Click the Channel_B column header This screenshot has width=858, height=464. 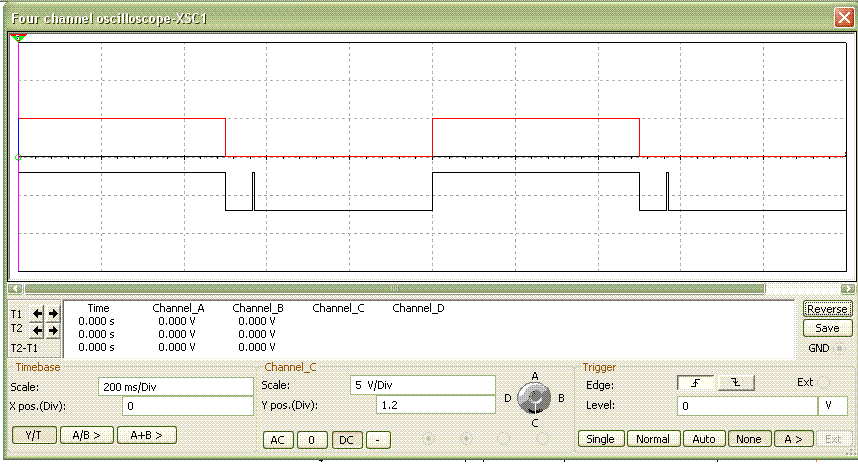[x=258, y=308]
